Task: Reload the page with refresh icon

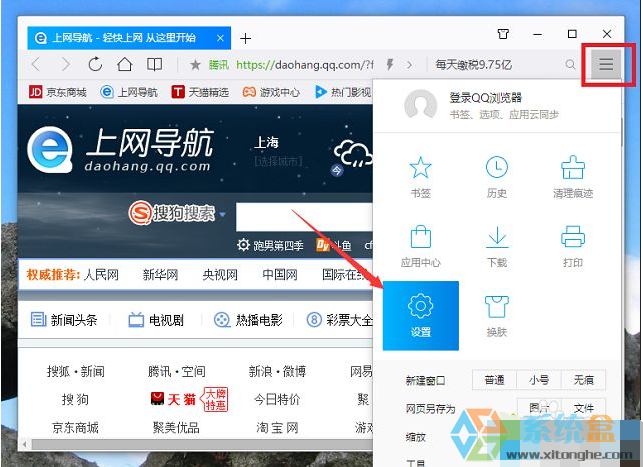Action: 95,64
